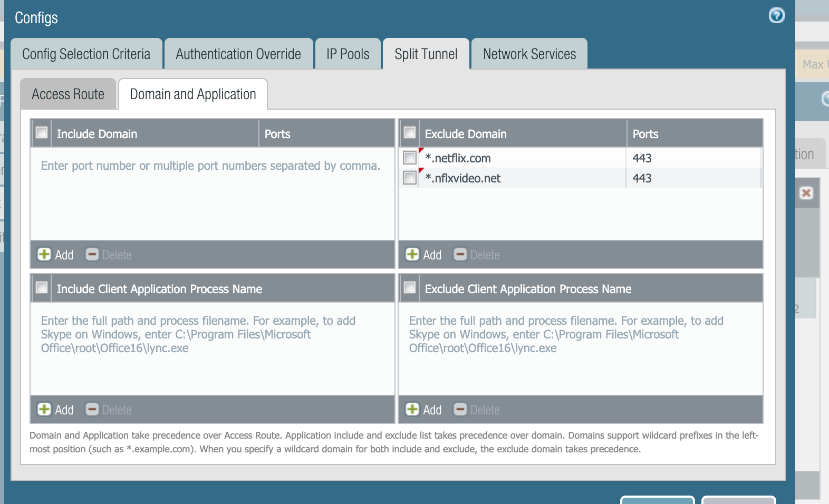Check the *.netflix.com row checkbox
The height and width of the screenshot is (504, 829).
click(409, 158)
